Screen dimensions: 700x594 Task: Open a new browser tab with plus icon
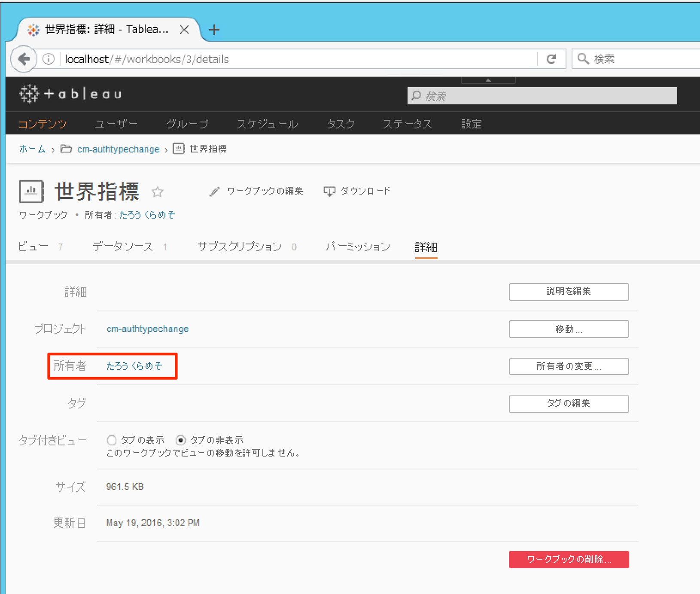pos(214,30)
